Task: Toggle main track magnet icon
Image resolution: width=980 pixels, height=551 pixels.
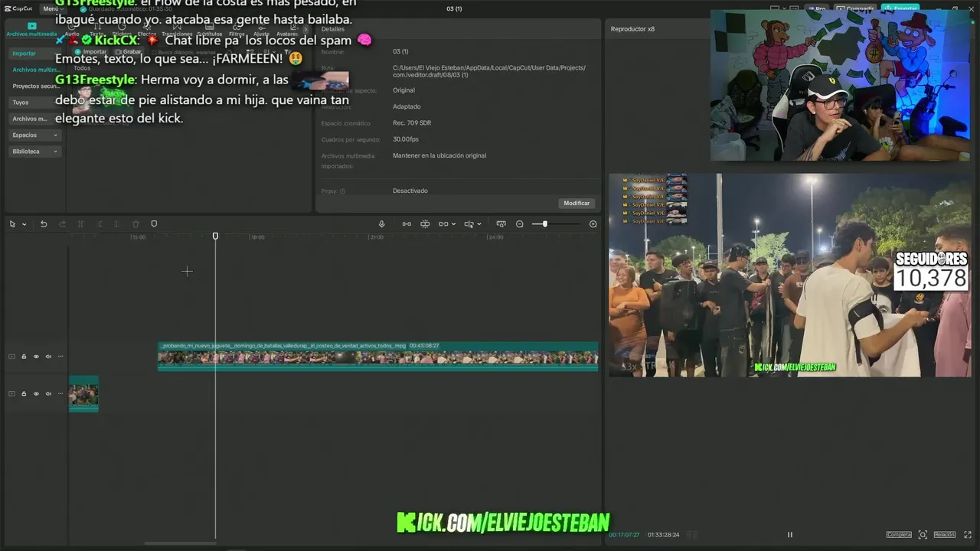Action: pyautogui.click(x=407, y=224)
